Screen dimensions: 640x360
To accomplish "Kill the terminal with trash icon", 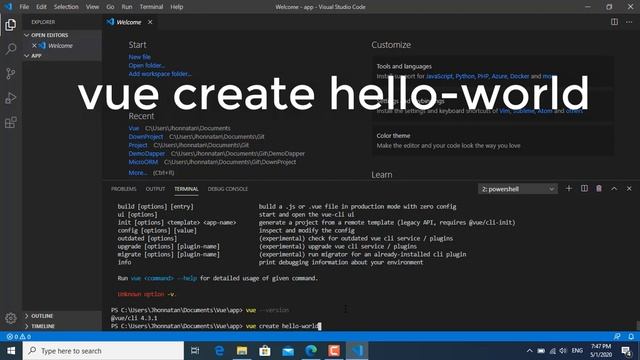I will (599, 189).
